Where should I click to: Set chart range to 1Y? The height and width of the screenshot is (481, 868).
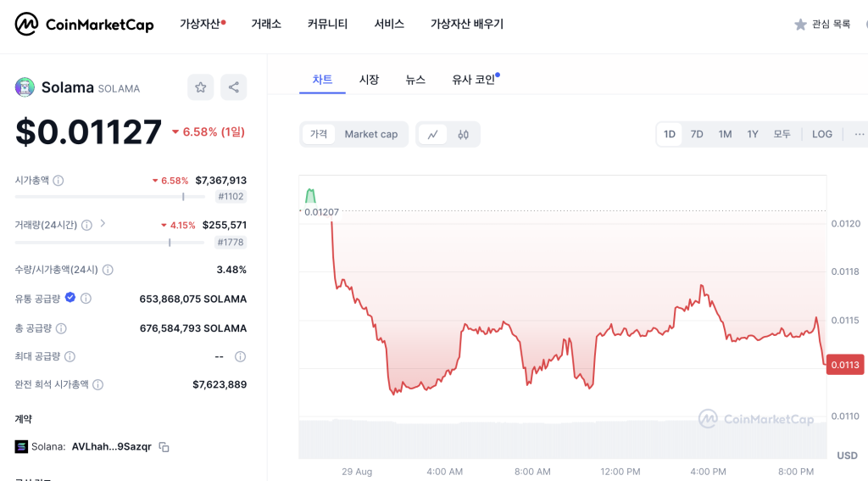pyautogui.click(x=753, y=134)
